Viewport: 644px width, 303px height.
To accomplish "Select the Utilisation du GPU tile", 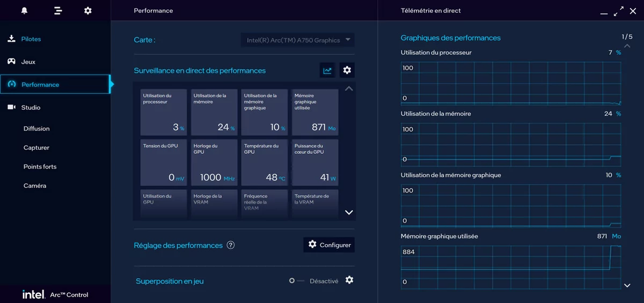I will [164, 203].
